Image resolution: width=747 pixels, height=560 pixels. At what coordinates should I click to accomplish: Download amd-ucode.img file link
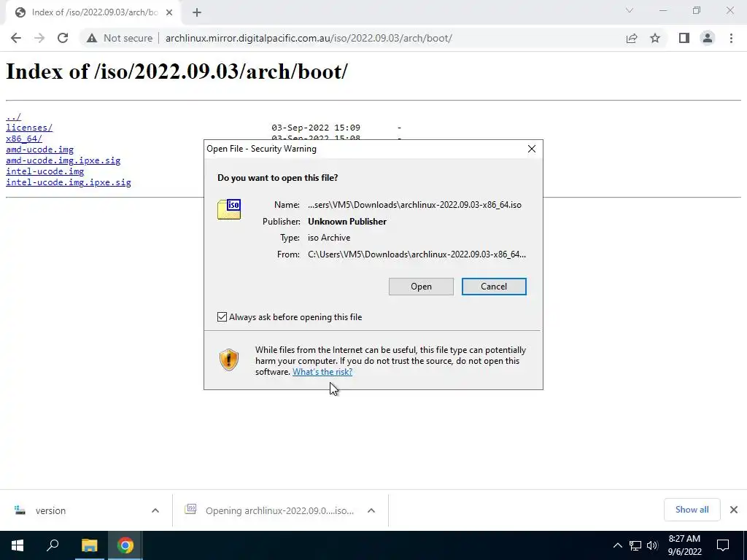coord(39,149)
